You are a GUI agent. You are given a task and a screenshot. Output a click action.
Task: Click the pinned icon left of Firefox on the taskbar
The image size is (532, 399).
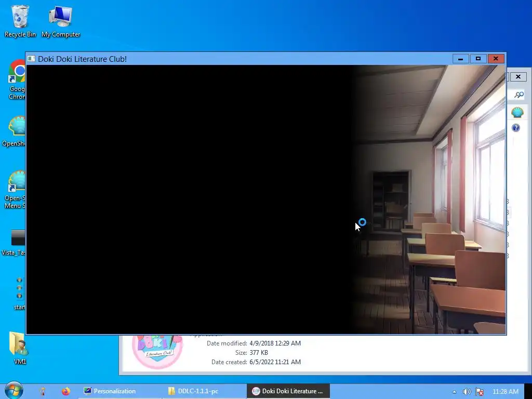[43, 391]
